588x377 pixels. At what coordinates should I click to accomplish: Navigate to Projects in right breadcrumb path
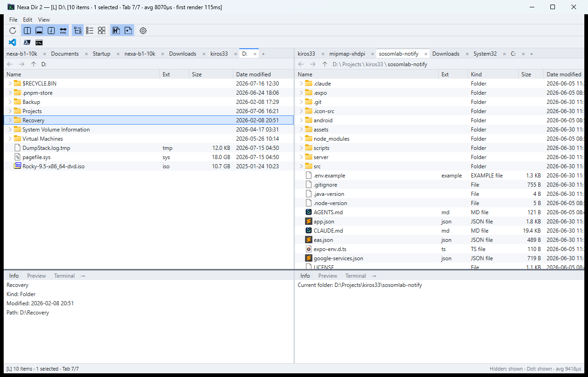(351, 64)
